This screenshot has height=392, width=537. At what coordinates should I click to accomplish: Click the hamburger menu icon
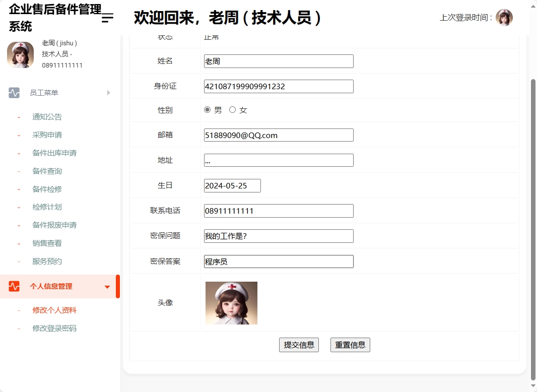point(106,16)
